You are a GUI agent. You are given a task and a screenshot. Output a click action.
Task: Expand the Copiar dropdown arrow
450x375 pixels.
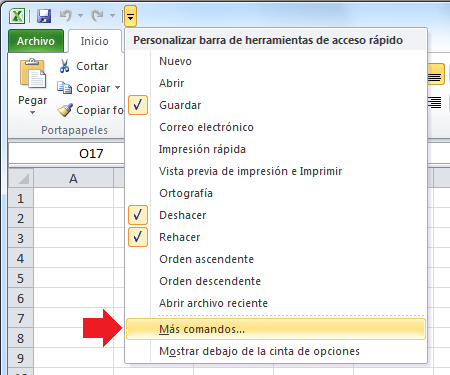pos(118,88)
